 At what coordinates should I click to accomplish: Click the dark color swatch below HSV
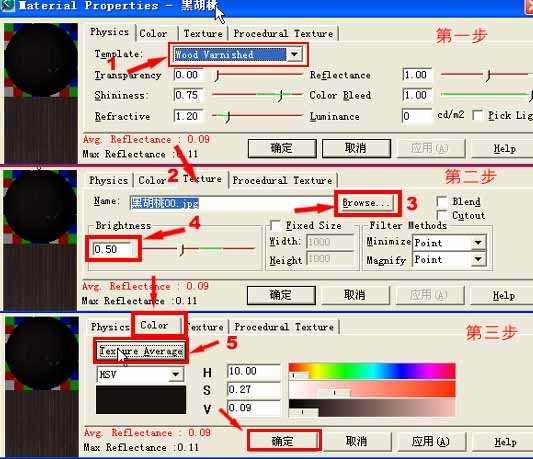[141, 400]
